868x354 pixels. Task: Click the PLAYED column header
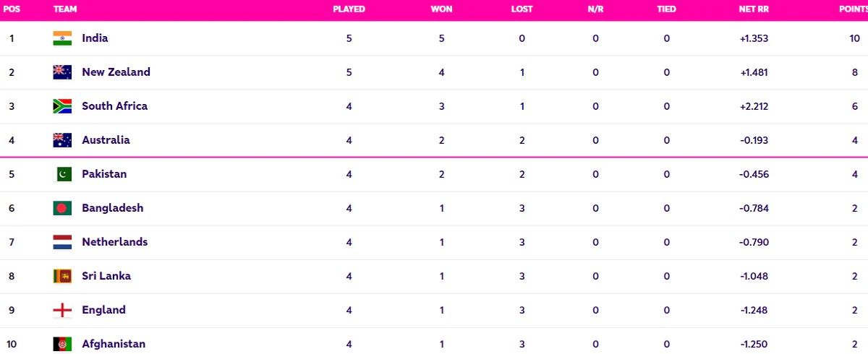349,9
